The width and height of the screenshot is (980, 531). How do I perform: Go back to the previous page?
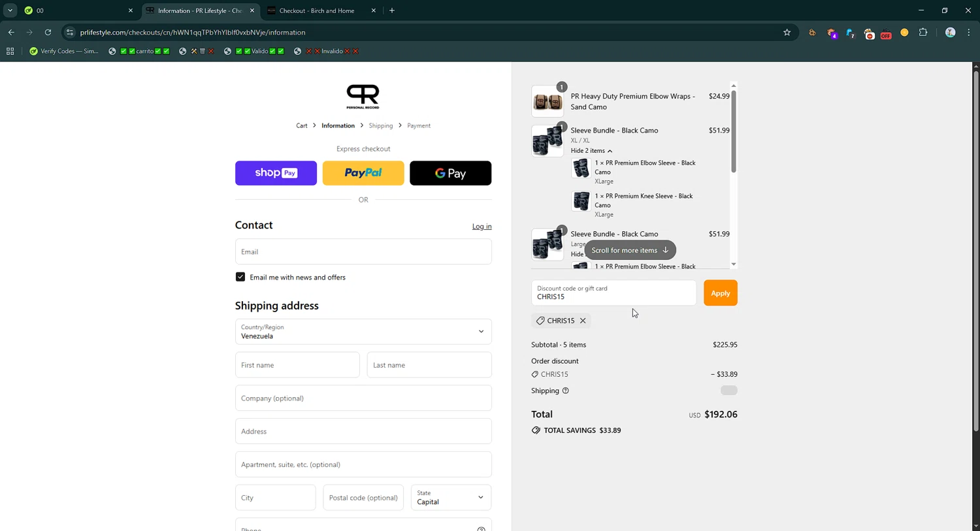11,32
